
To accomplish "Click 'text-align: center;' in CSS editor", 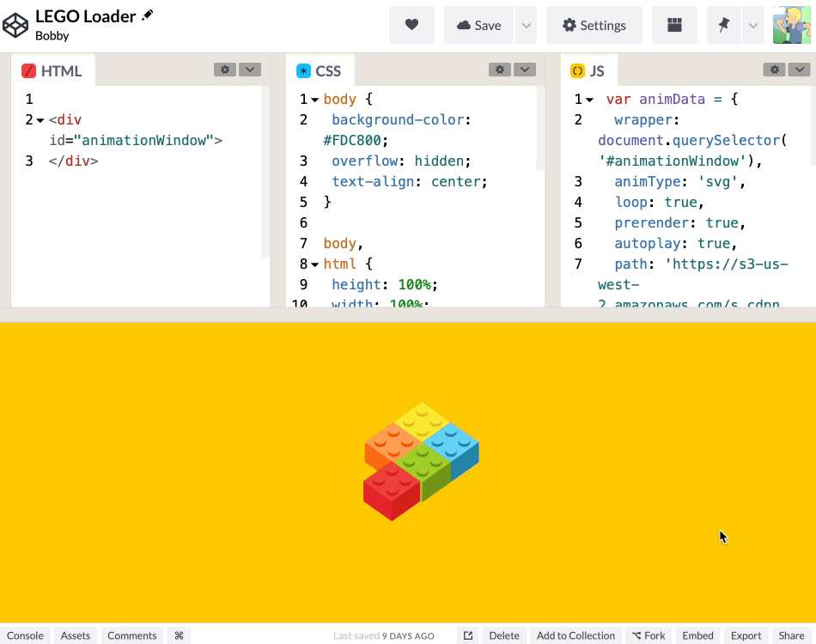I will pyautogui.click(x=410, y=181).
